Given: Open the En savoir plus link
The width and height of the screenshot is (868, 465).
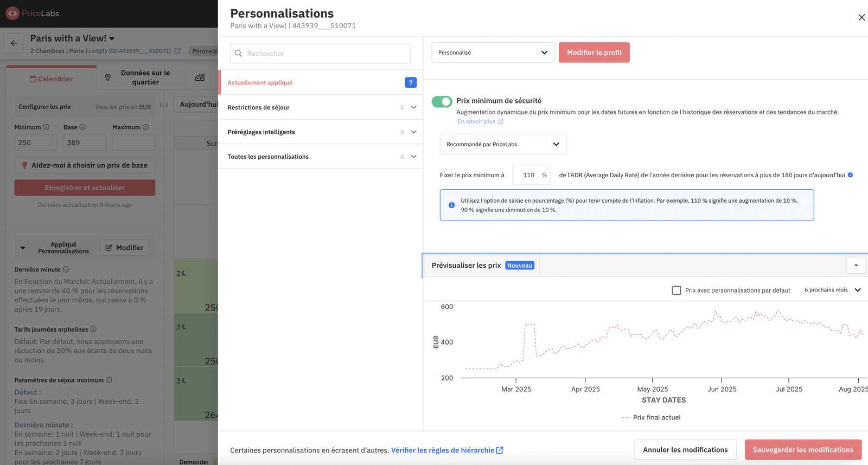Looking at the screenshot, I should 480,121.
